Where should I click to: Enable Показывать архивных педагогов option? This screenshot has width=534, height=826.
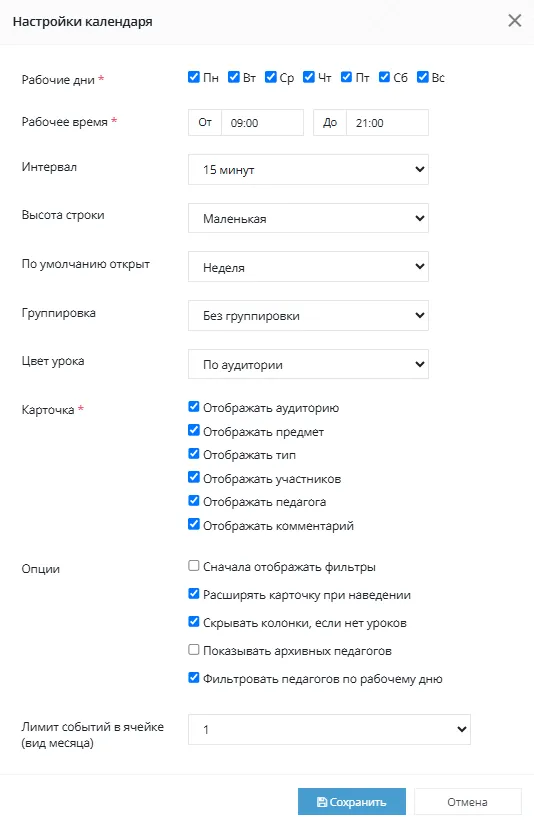[194, 650]
